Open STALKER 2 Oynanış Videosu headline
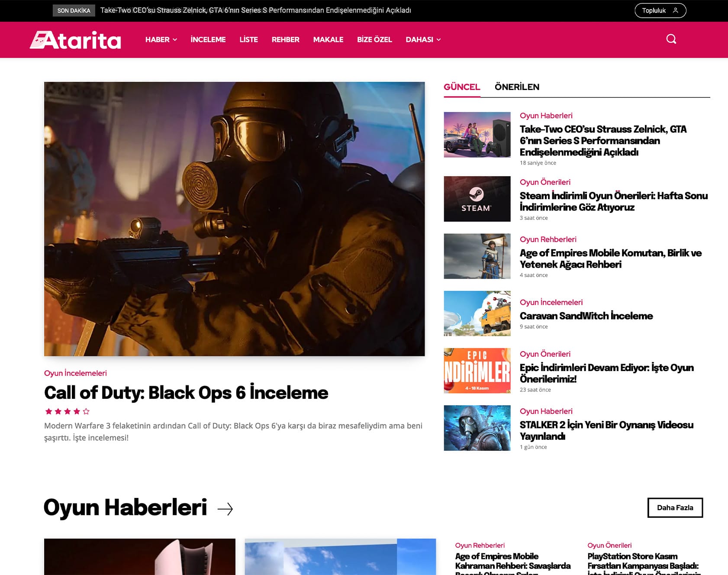This screenshot has height=575, width=728. (606, 430)
